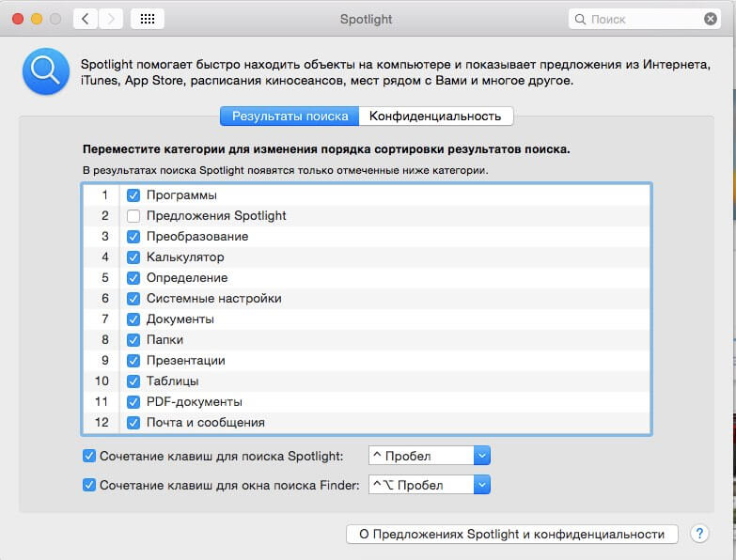Select the Предложения Spotlight row label

point(216,216)
